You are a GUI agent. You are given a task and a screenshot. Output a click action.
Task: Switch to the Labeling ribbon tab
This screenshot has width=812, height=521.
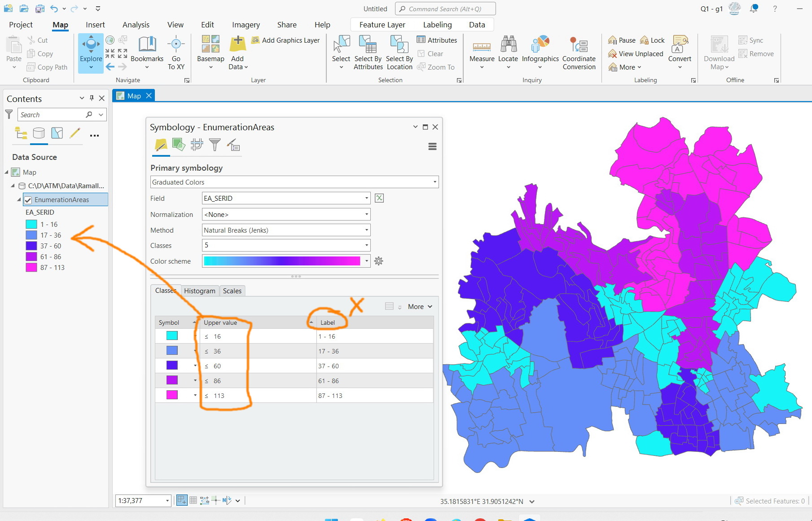click(x=437, y=25)
